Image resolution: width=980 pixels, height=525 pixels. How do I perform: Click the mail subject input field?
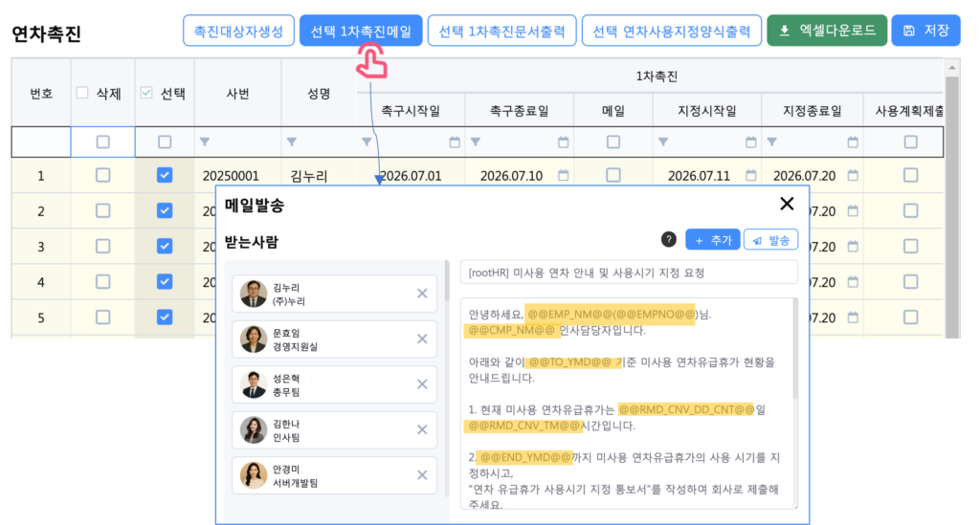coord(628,273)
